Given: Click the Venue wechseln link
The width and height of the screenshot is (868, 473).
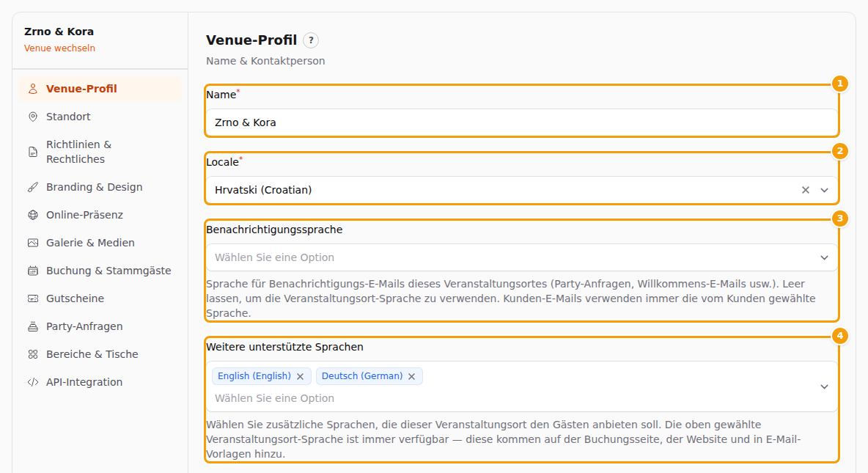Looking at the screenshot, I should coord(59,48).
